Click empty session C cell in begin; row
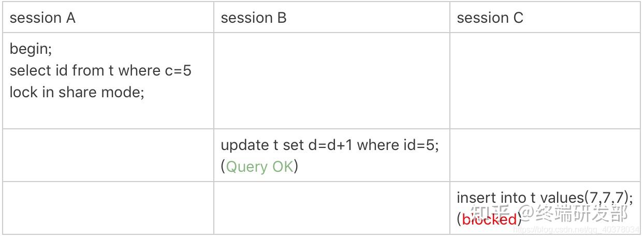Image resolution: width=644 pixels, height=239 pixels. 545,81
